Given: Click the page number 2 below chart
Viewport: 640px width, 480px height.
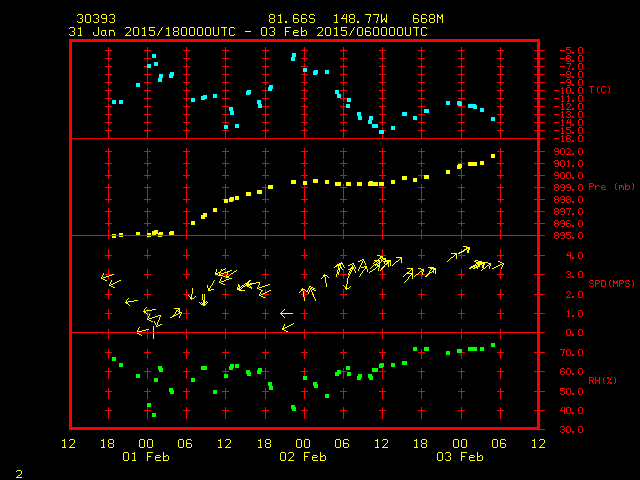Looking at the screenshot, I should (x=19, y=474).
